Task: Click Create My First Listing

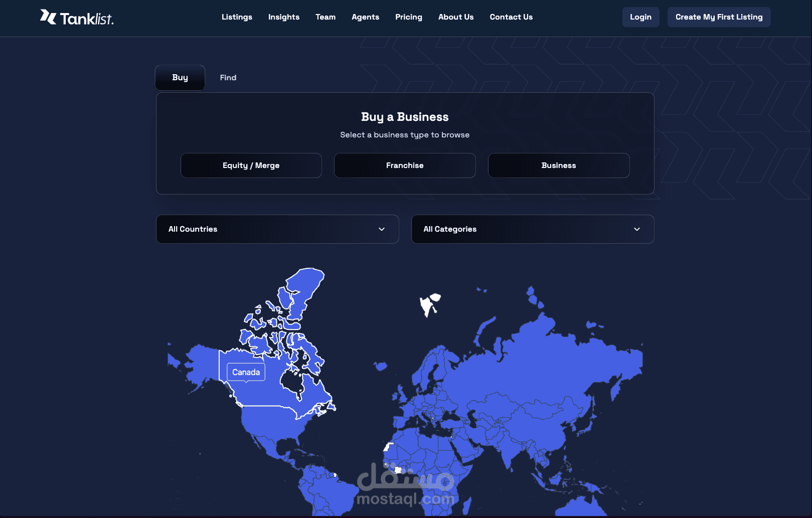Action: 718,17
